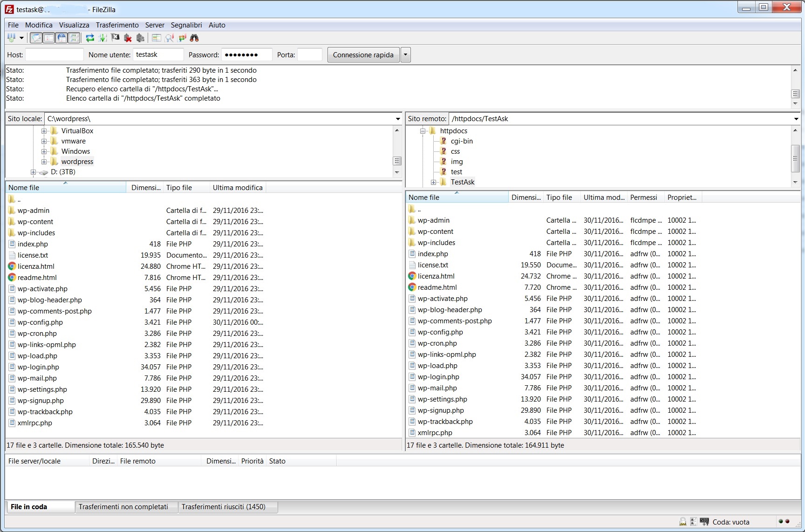The width and height of the screenshot is (805, 532).
Task: Select the img remote folder
Action: (x=457, y=162)
